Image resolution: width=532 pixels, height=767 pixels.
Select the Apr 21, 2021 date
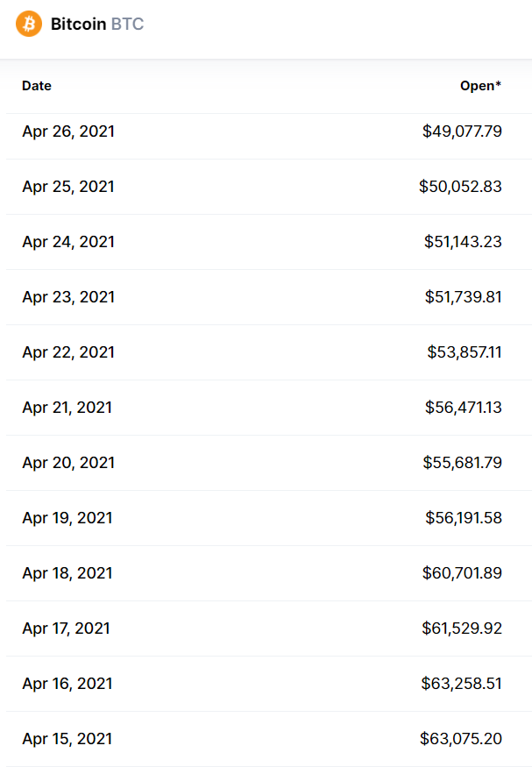(x=67, y=408)
